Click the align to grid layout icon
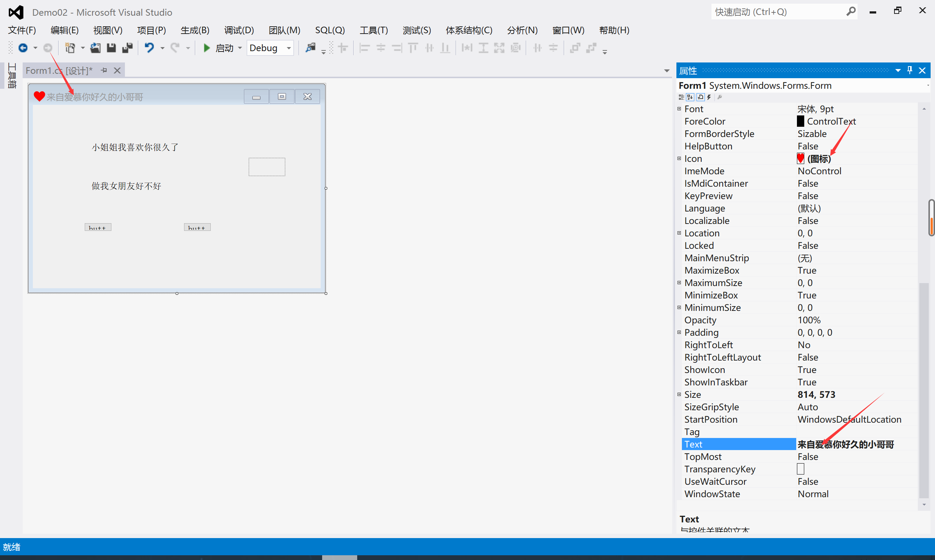The height and width of the screenshot is (560, 935). click(x=343, y=48)
